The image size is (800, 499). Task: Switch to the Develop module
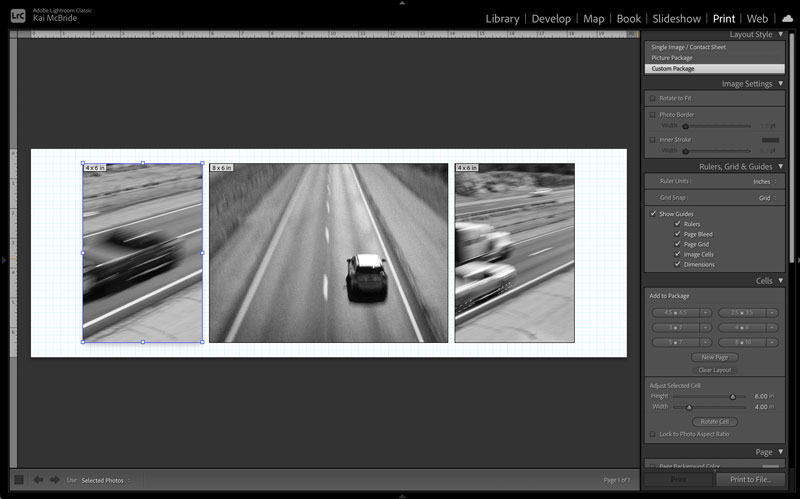coord(551,19)
